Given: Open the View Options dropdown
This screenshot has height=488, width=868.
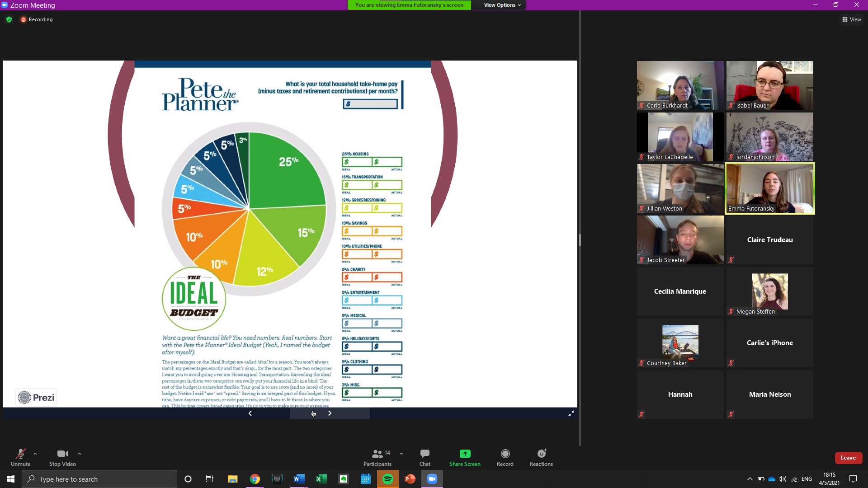Looking at the screenshot, I should point(502,5).
